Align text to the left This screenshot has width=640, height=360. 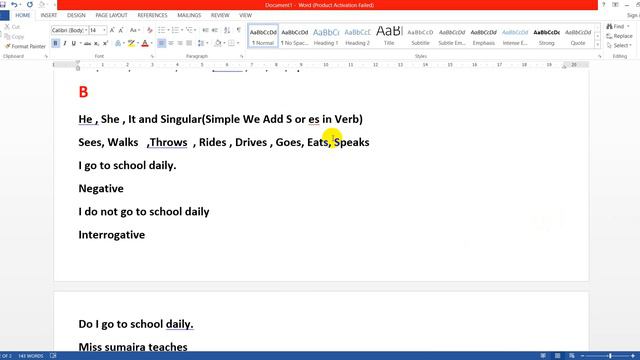162,43
